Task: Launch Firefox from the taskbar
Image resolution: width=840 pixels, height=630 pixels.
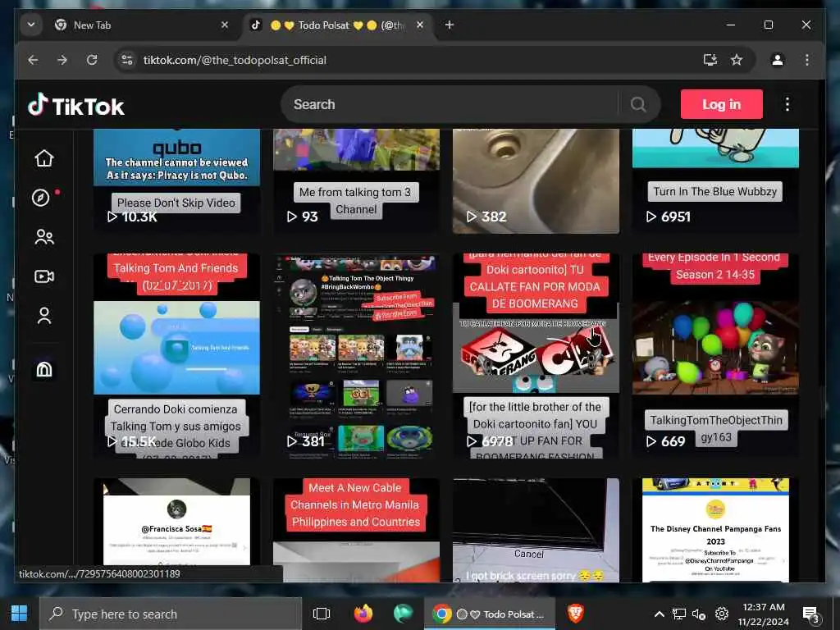Action: 363,614
